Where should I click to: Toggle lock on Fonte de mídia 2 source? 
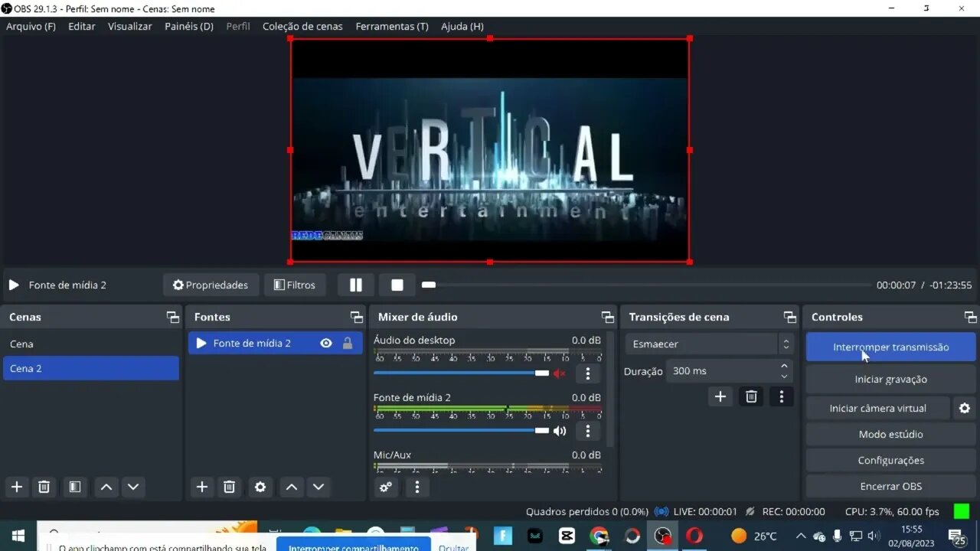point(348,344)
